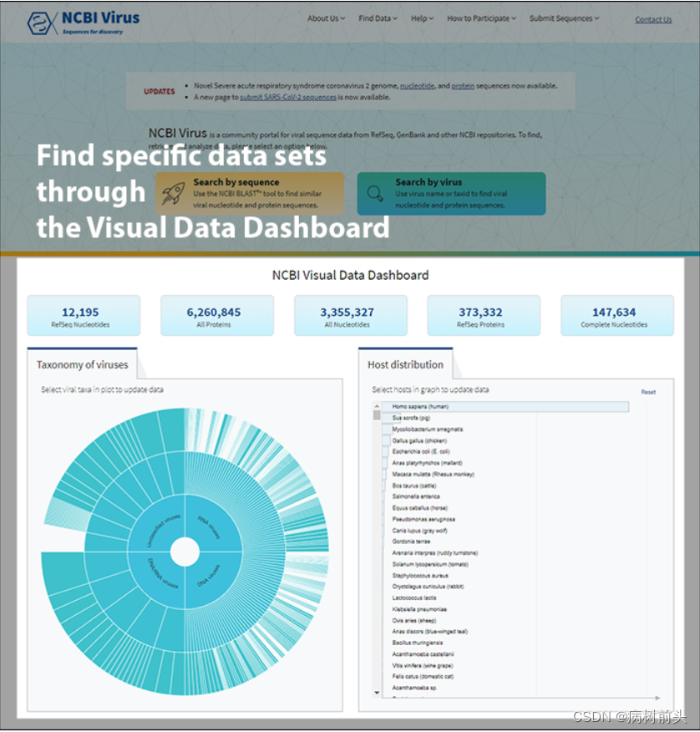Select Equus caballus (horse) host row

419,507
